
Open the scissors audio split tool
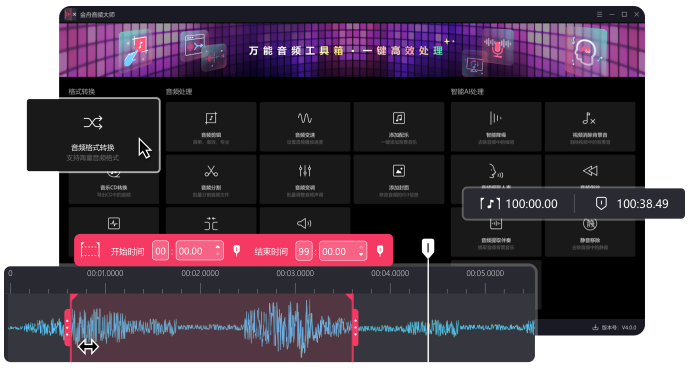[x=211, y=179]
